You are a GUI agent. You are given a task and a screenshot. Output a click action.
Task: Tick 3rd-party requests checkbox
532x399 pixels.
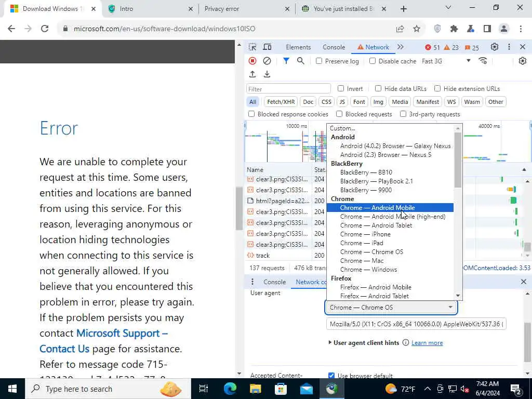pos(403,114)
